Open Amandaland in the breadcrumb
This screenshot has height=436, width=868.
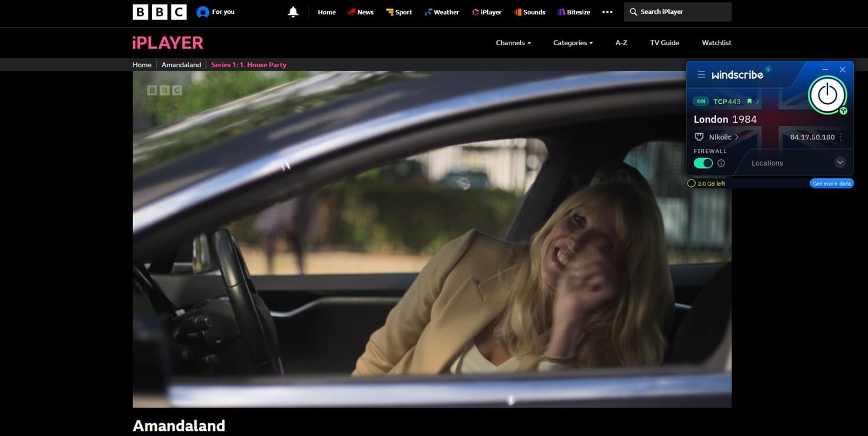181,65
